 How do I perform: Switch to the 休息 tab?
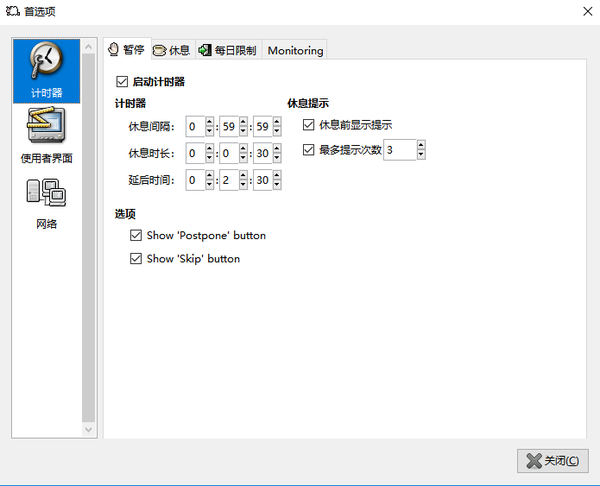tap(173, 51)
